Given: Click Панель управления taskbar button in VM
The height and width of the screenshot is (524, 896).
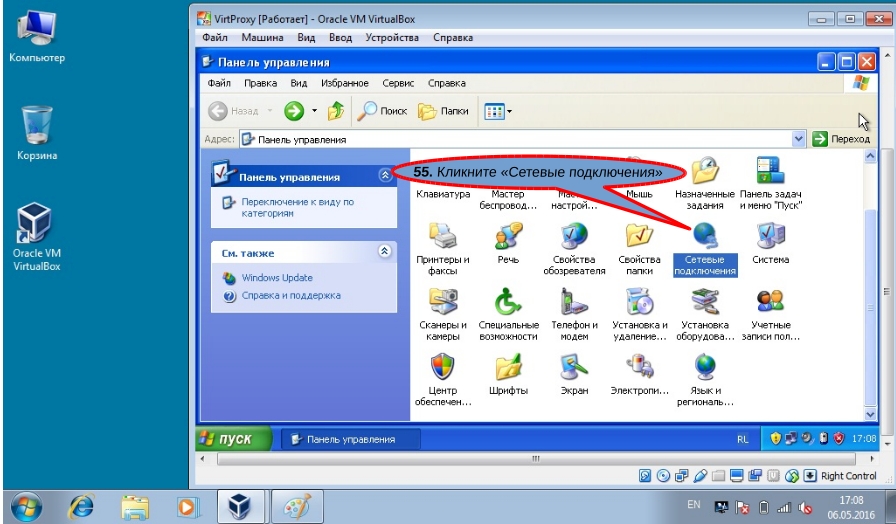Looking at the screenshot, I should [351, 439].
